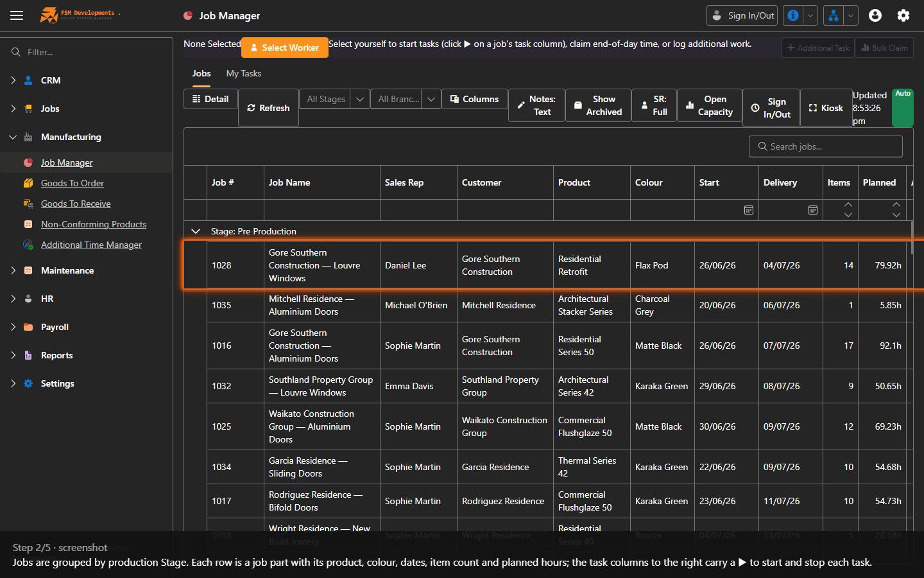Open the Columns chooser
Viewport: 924px width, 578px height.
[475, 99]
